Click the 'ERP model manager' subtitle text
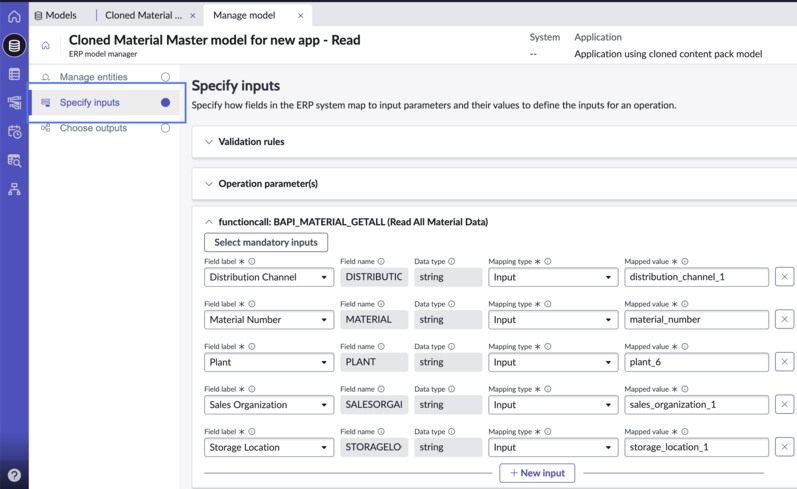The height and width of the screenshot is (489, 797). (x=103, y=54)
